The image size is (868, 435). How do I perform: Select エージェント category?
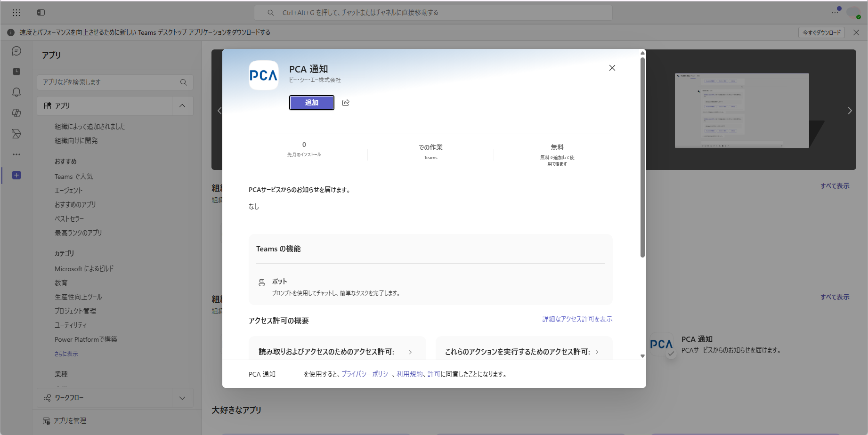coord(69,191)
